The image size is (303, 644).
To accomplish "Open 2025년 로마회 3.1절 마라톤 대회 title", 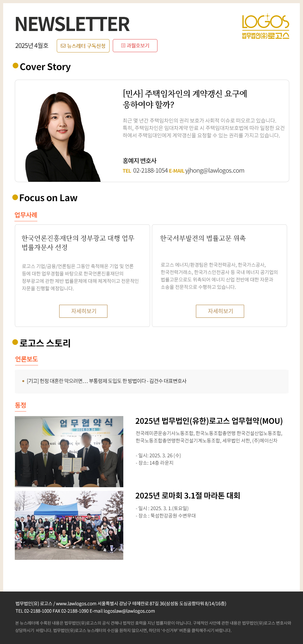I will coord(187,496).
